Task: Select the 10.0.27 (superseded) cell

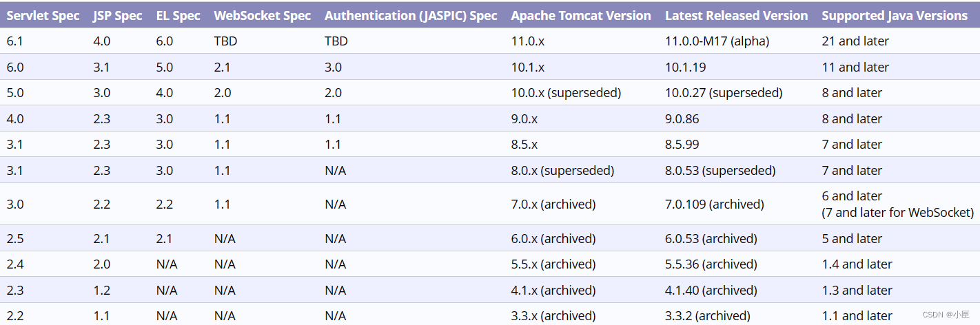Action: coord(724,93)
